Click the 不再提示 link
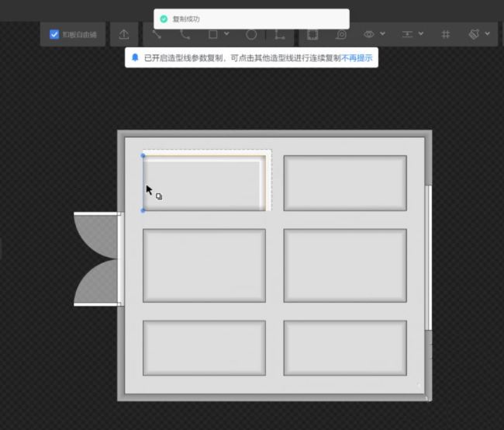 click(357, 58)
